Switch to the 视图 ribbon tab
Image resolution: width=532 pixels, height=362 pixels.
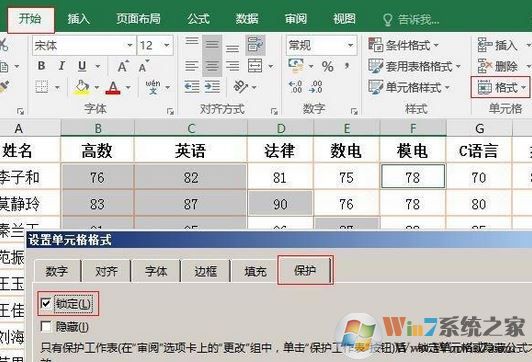[344, 19]
